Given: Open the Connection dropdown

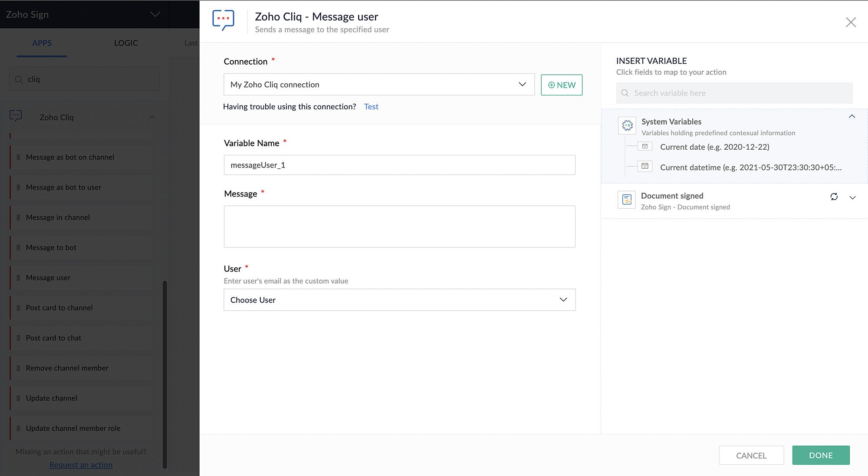Looking at the screenshot, I should coord(378,85).
